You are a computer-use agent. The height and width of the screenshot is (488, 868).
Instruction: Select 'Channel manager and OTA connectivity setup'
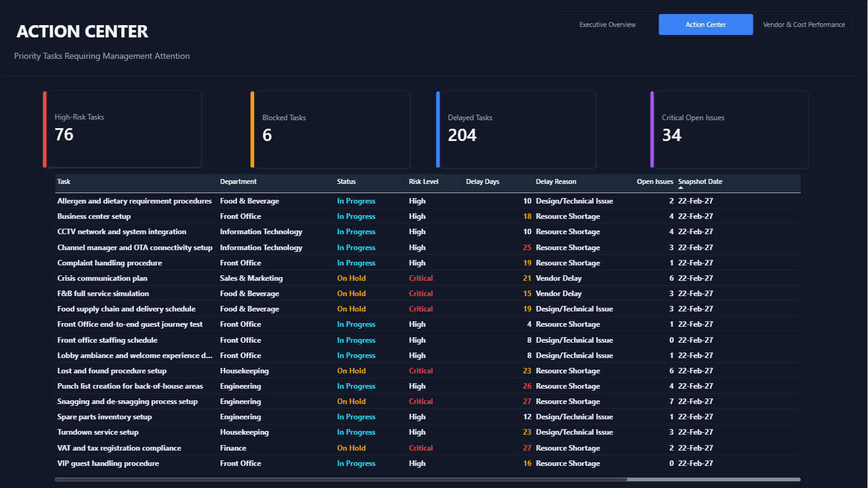pyautogui.click(x=135, y=248)
